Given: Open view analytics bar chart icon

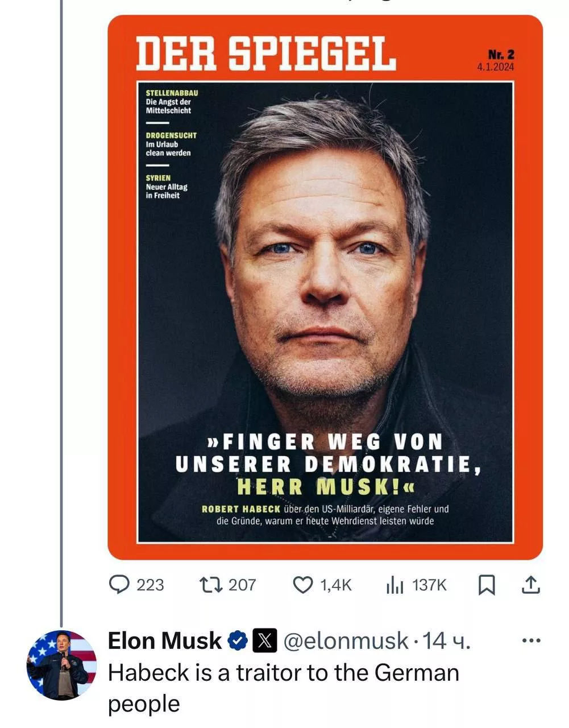Looking at the screenshot, I should 394,584.
